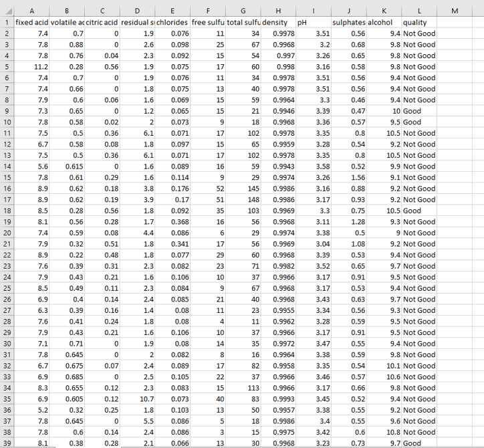Viewport: 484px width, 448px height.
Task: Click volatile acidity 0.675 in row 32
Action: click(67, 366)
